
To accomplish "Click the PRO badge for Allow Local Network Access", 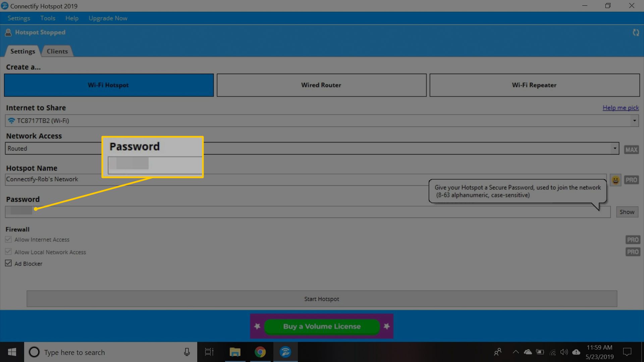I will pyautogui.click(x=633, y=252).
